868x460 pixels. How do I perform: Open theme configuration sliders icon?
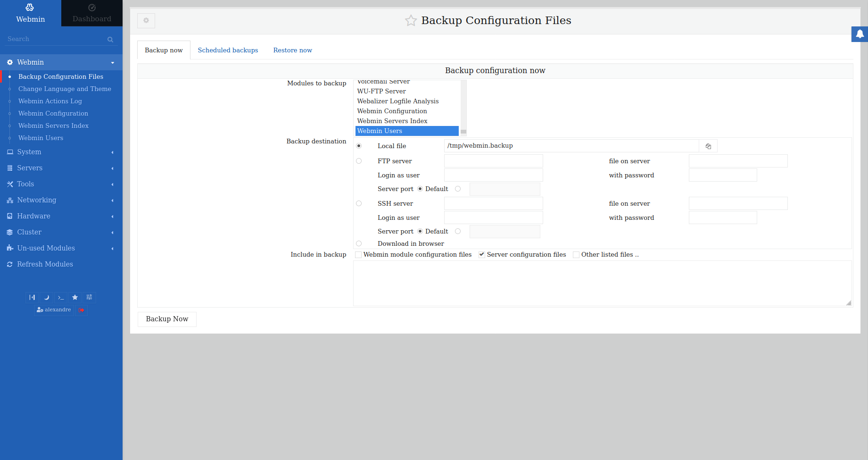point(89,297)
